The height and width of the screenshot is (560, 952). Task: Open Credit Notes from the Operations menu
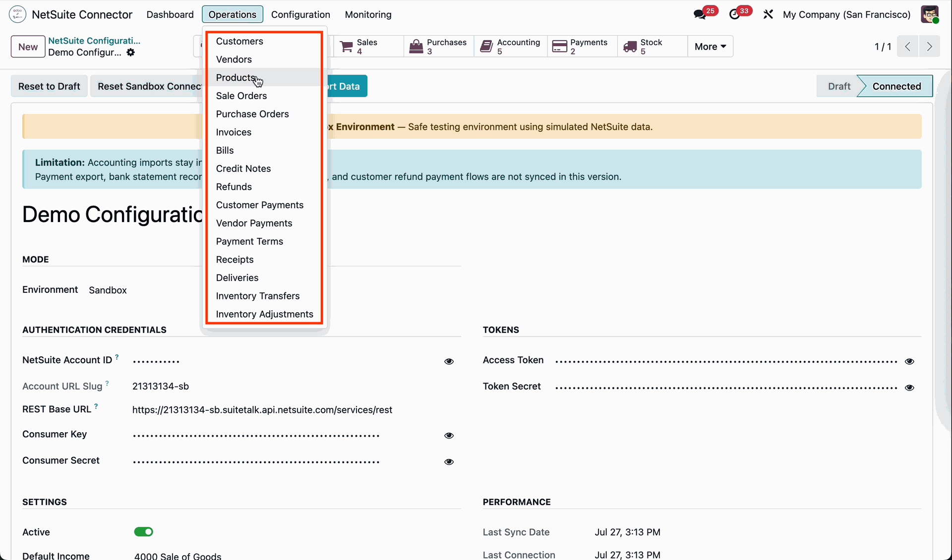point(264,168)
